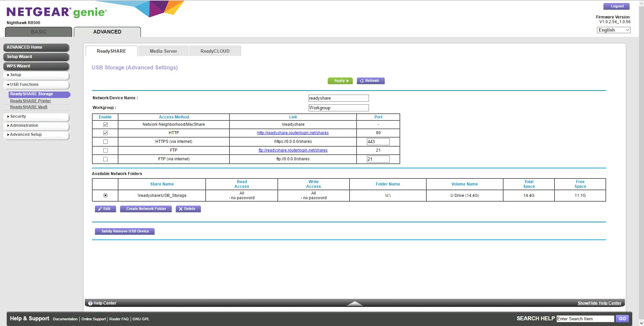Click Create Network Folder button
644x326 pixels.
tap(146, 209)
